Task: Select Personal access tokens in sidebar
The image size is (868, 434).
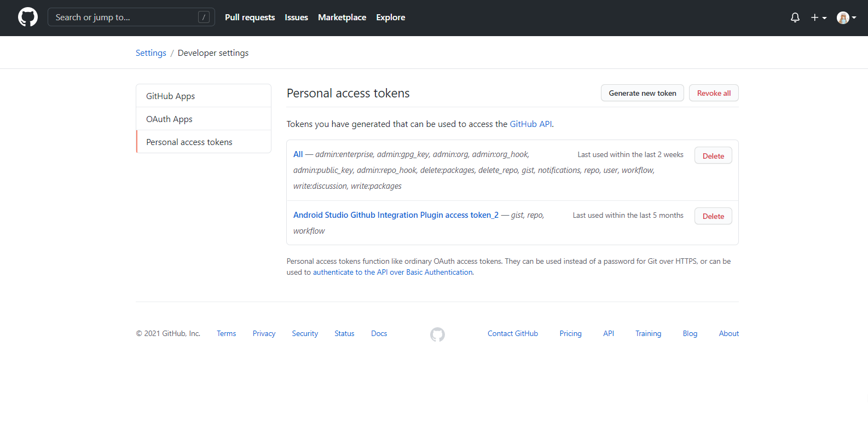Action: 189,142
